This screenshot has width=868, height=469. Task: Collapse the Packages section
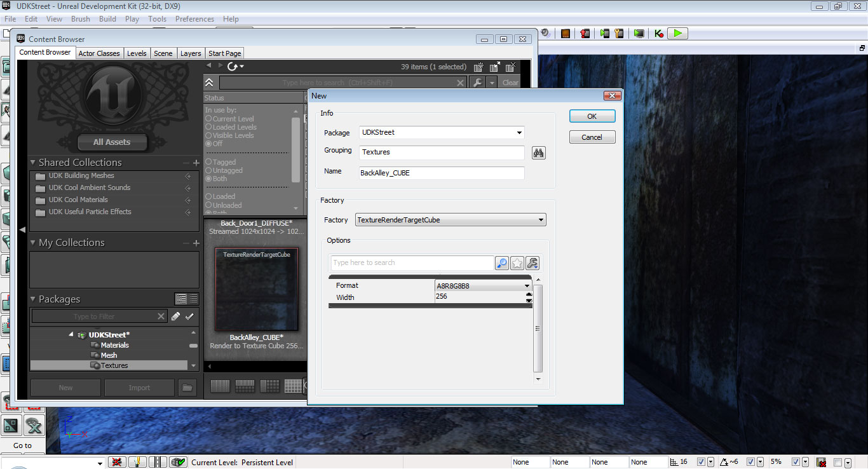(33, 299)
